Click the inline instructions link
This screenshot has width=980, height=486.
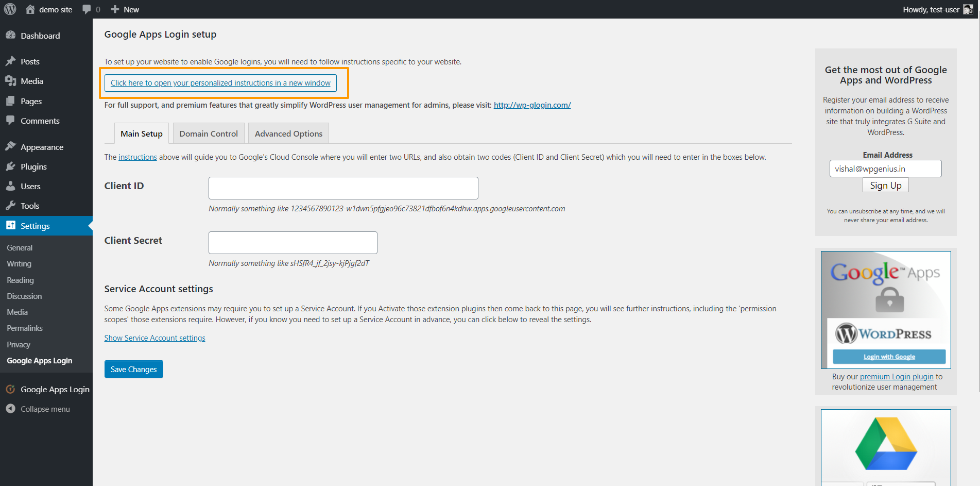click(137, 157)
